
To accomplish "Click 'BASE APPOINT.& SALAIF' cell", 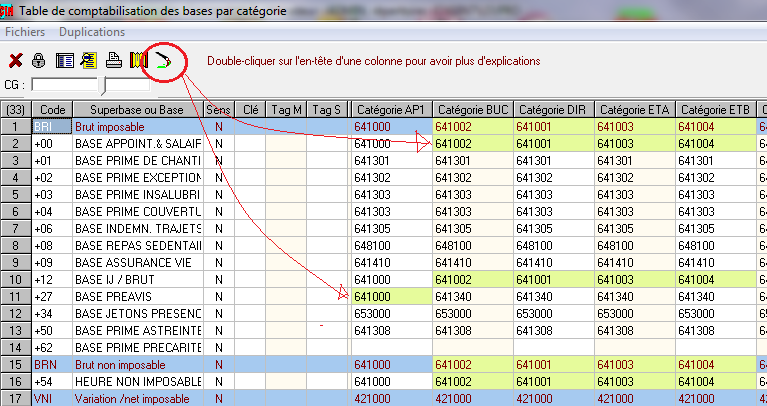I will [137, 144].
